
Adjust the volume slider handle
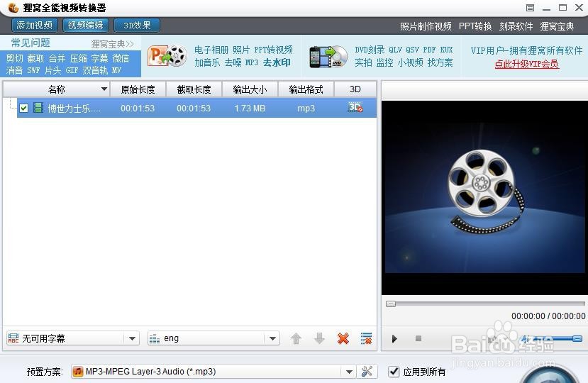(x=577, y=339)
